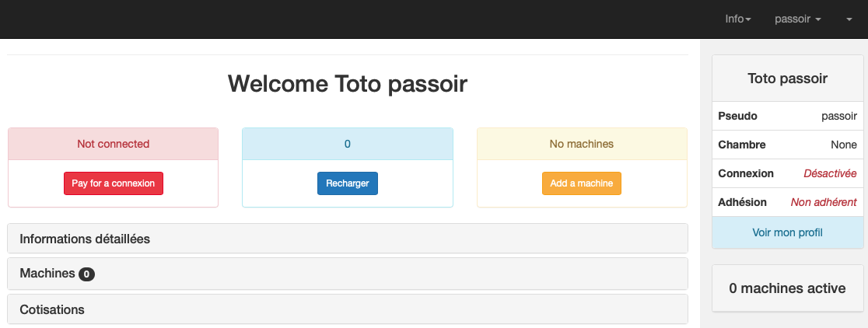Click the Désactivée connexion status

(830, 173)
